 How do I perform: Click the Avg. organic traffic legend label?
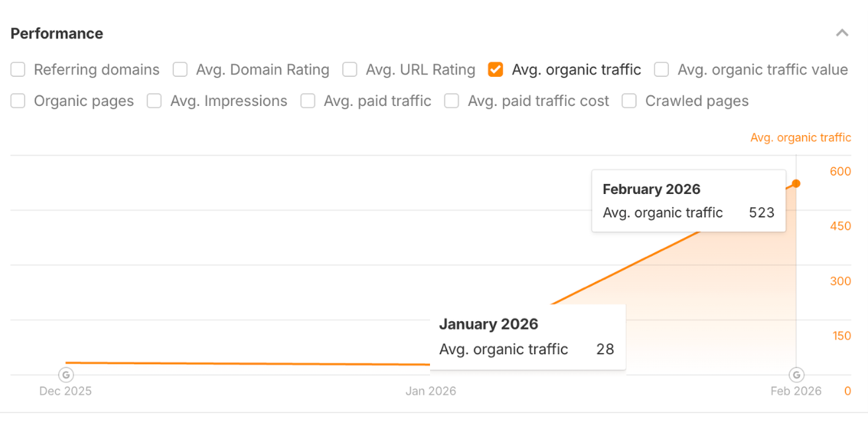click(x=801, y=137)
